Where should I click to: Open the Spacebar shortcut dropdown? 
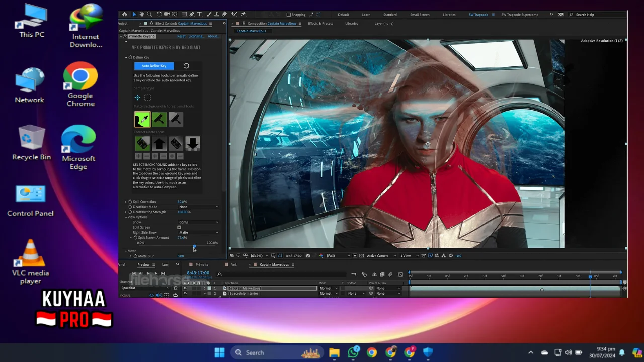pos(145,288)
